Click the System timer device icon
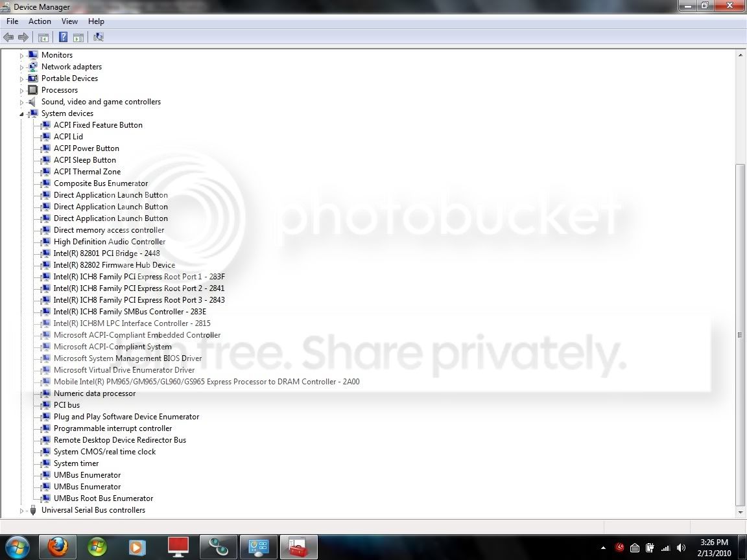Screen dimensions: 747x560 point(45,463)
